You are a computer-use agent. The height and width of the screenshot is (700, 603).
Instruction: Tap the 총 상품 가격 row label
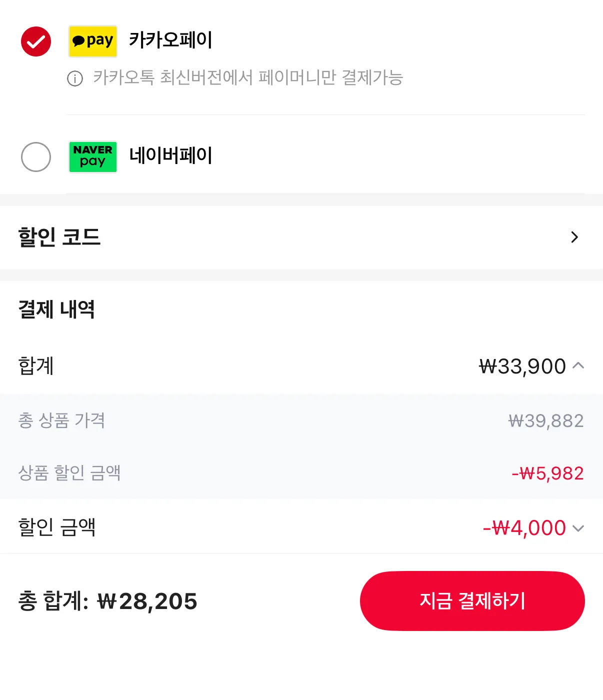[x=61, y=420]
